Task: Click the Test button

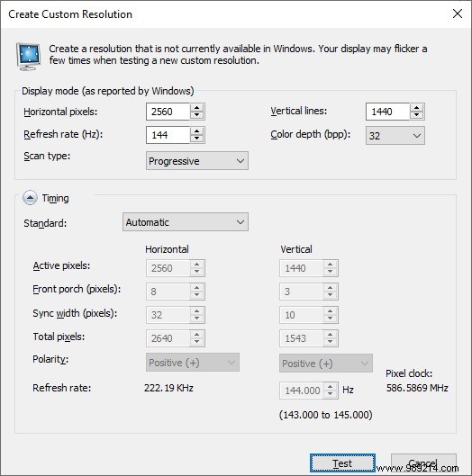Action: [x=342, y=463]
